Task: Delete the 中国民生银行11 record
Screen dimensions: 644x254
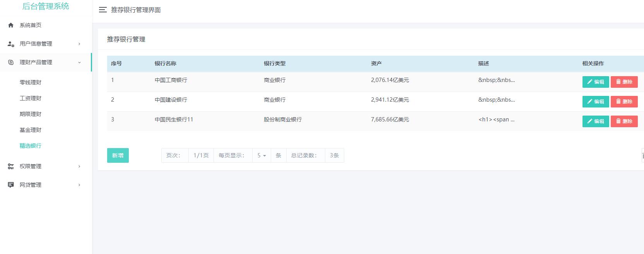Action: [x=624, y=121]
